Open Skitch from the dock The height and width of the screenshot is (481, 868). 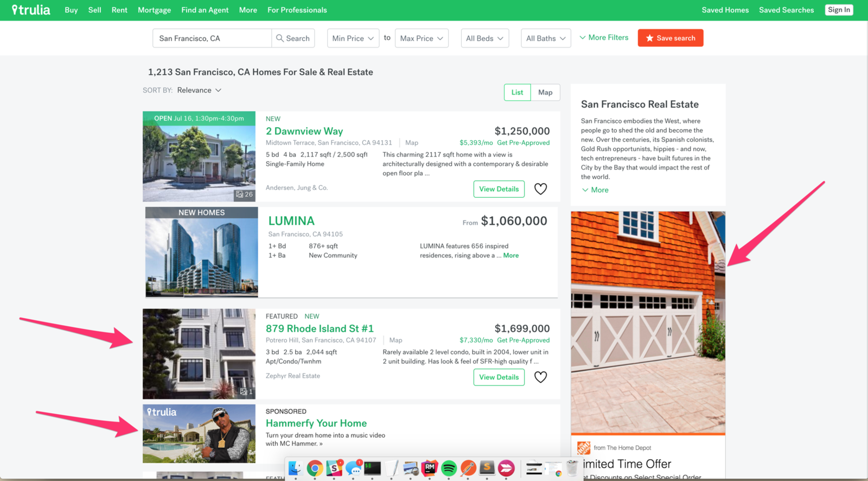click(x=506, y=468)
